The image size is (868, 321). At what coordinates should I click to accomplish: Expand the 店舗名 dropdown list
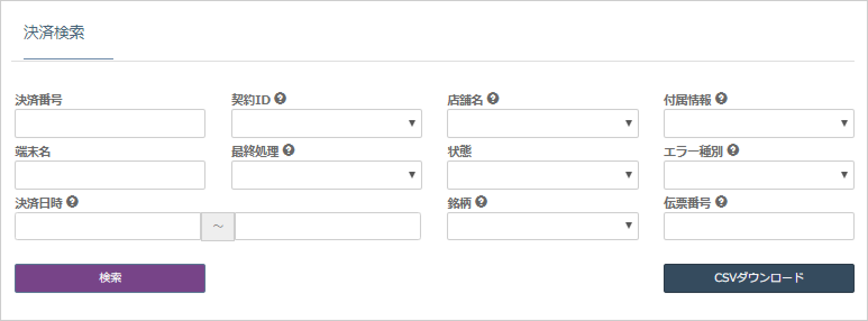[542, 123]
